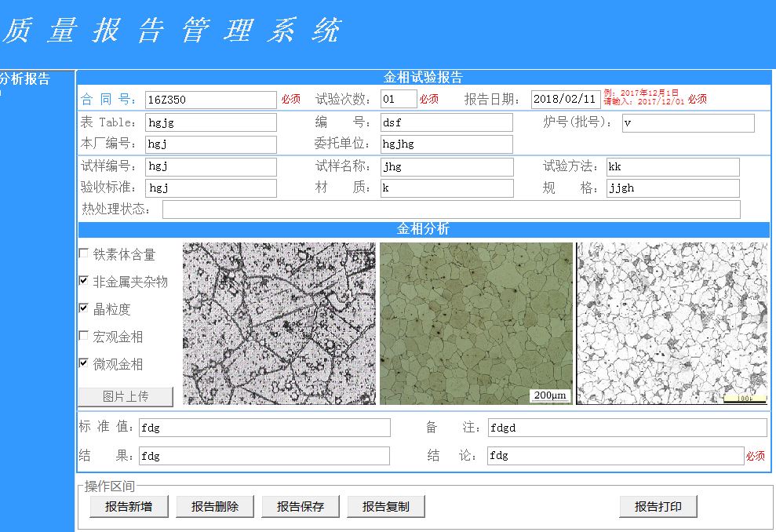Open 分析报告 in the left sidebar

pos(25,78)
